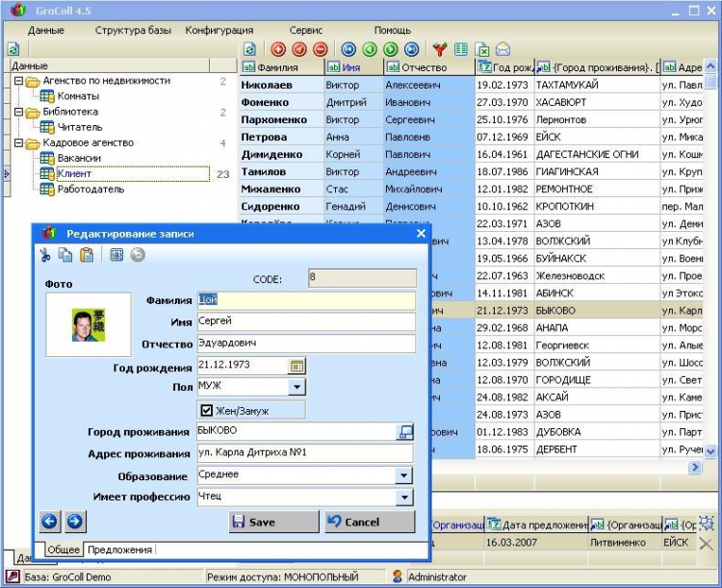Switch to the Общее tab
The image size is (722, 588).
coord(64,550)
